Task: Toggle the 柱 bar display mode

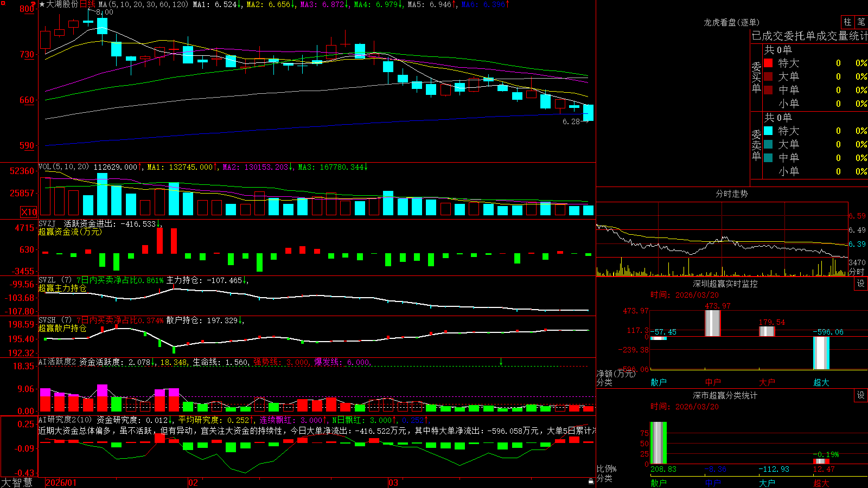Action: [x=847, y=22]
